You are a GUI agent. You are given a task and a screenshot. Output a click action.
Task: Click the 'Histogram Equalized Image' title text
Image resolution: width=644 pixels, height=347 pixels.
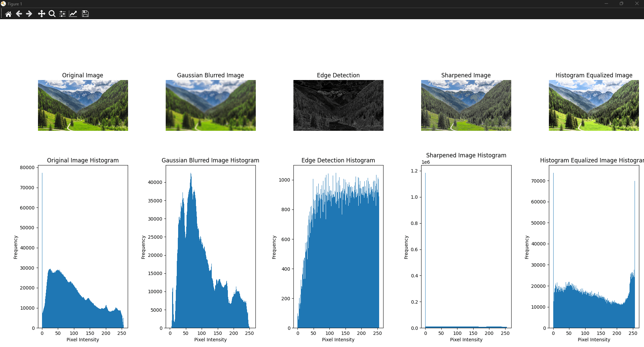point(594,75)
